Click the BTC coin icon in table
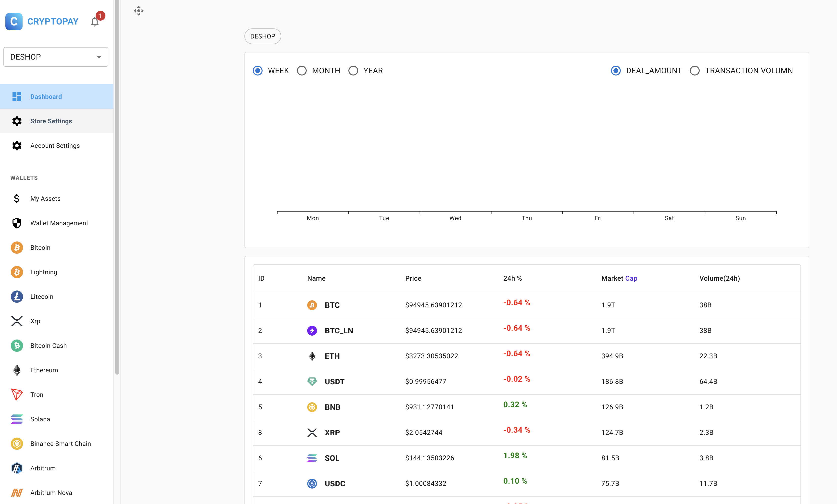 (312, 305)
